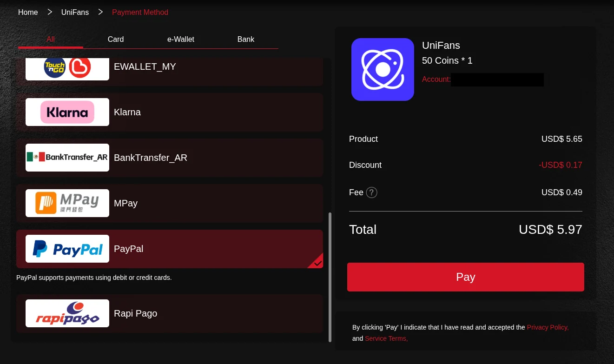Click the red Pay button
Screen dimensions: 614x364
coord(466,277)
